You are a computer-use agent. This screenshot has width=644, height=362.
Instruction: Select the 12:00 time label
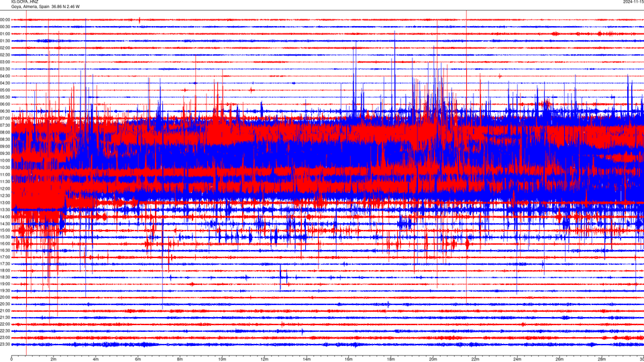coord(5,188)
